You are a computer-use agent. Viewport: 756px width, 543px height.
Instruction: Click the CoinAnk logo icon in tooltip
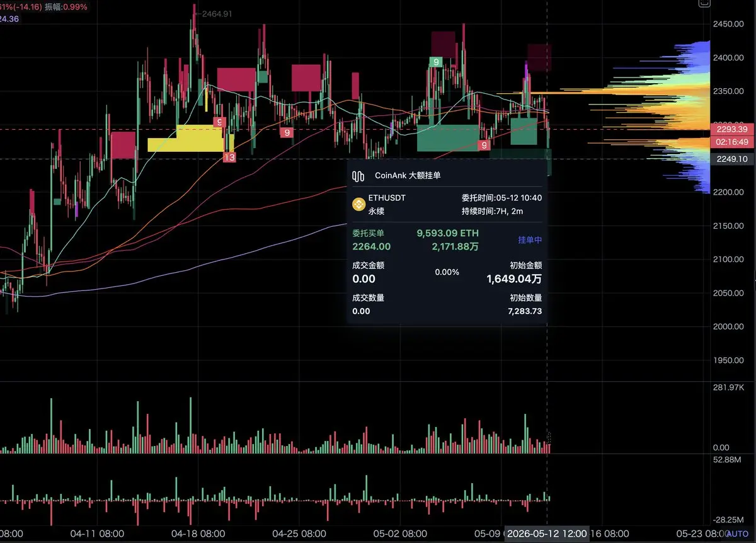[x=359, y=176]
